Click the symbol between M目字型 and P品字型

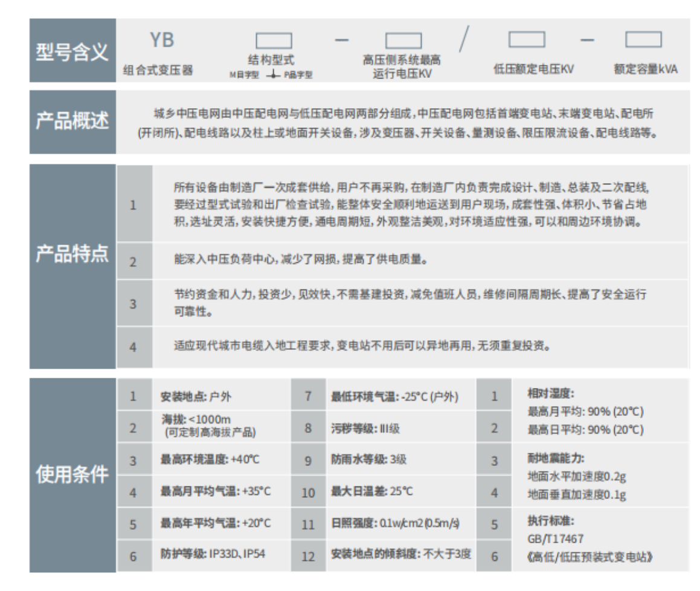(x=274, y=75)
